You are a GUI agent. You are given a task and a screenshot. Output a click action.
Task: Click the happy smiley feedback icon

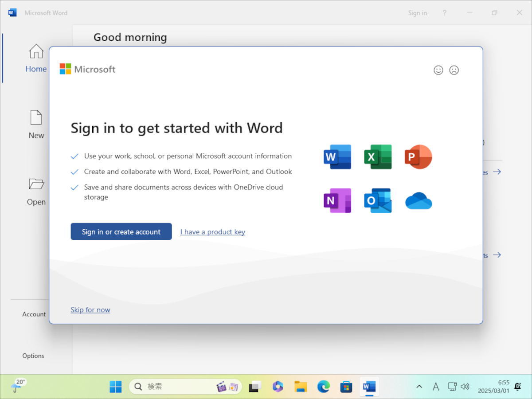click(x=438, y=70)
